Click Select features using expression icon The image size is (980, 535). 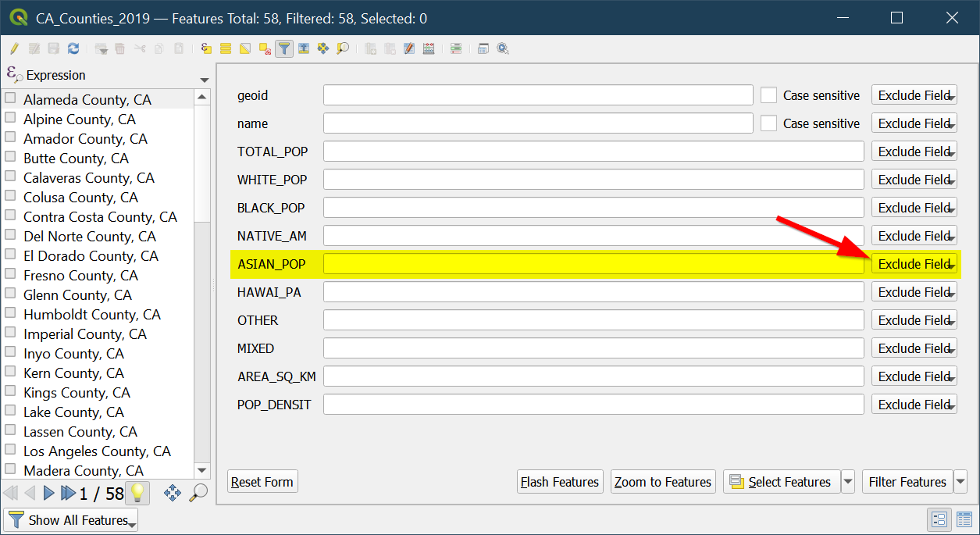(x=206, y=48)
